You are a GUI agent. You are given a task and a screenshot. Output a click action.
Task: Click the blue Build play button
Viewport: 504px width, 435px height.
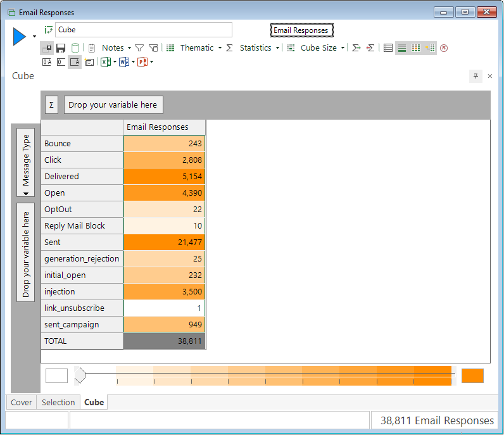click(x=19, y=36)
